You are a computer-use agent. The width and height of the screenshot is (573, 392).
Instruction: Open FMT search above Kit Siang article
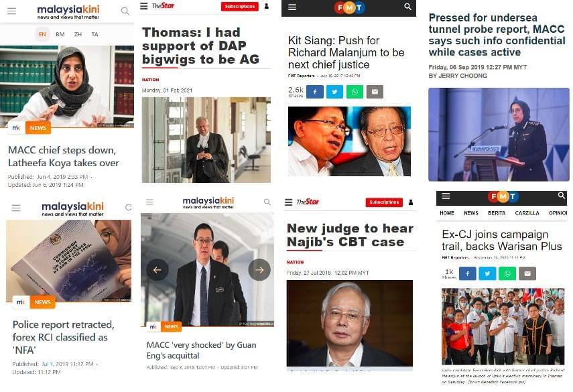(x=408, y=7)
